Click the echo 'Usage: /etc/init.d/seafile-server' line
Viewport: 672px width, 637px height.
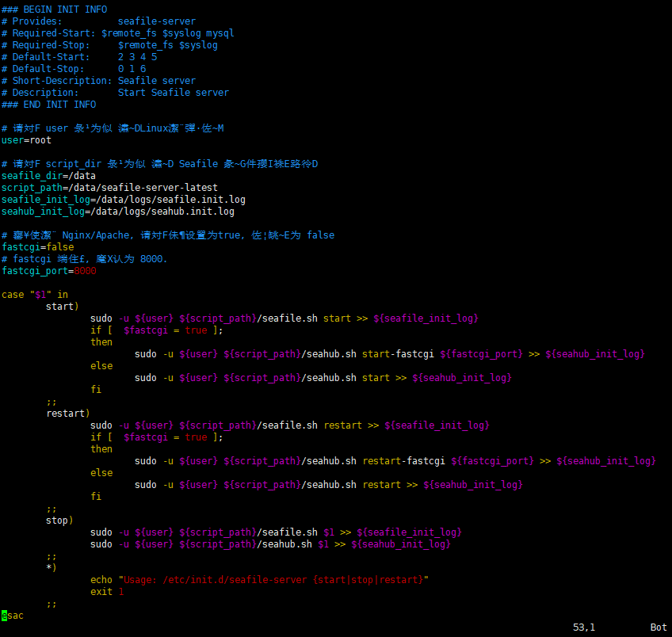(x=259, y=580)
